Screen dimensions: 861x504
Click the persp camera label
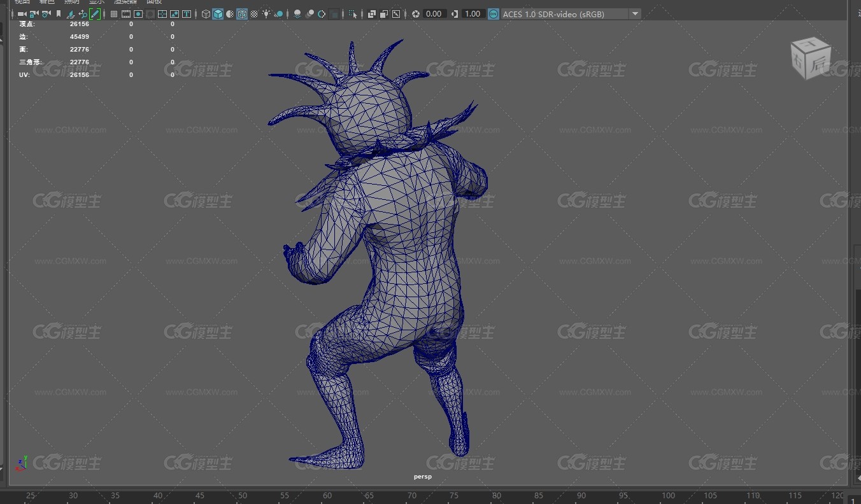pos(423,477)
